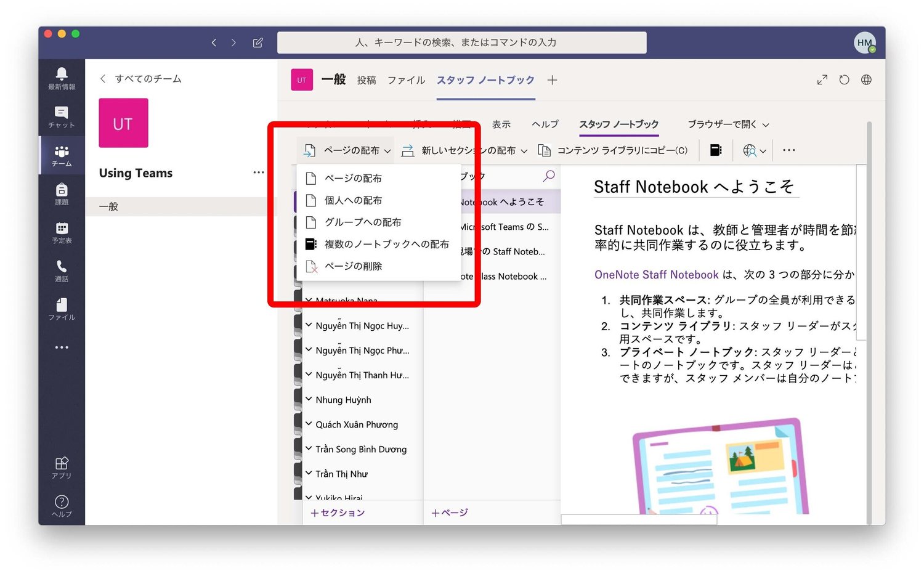Collapse the Nhung Huỳnh section chevron
Viewport: 924px width, 576px height.
tap(308, 399)
